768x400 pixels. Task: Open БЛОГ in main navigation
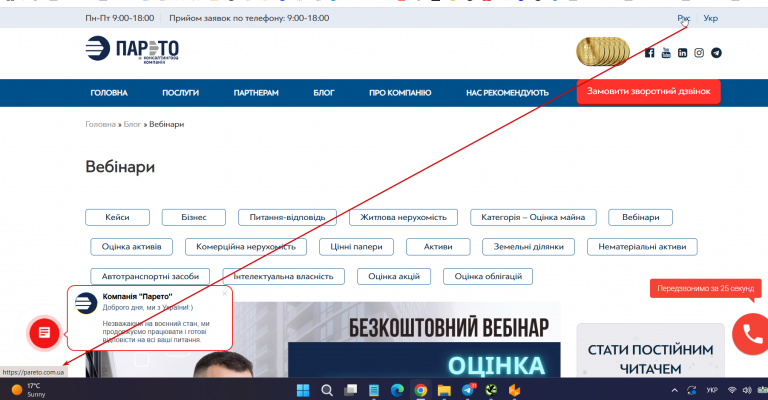point(324,93)
